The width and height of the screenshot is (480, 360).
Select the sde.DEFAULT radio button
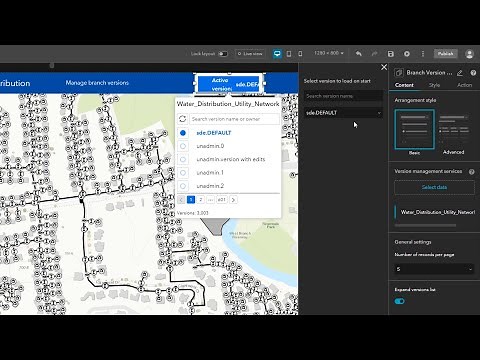183,133
